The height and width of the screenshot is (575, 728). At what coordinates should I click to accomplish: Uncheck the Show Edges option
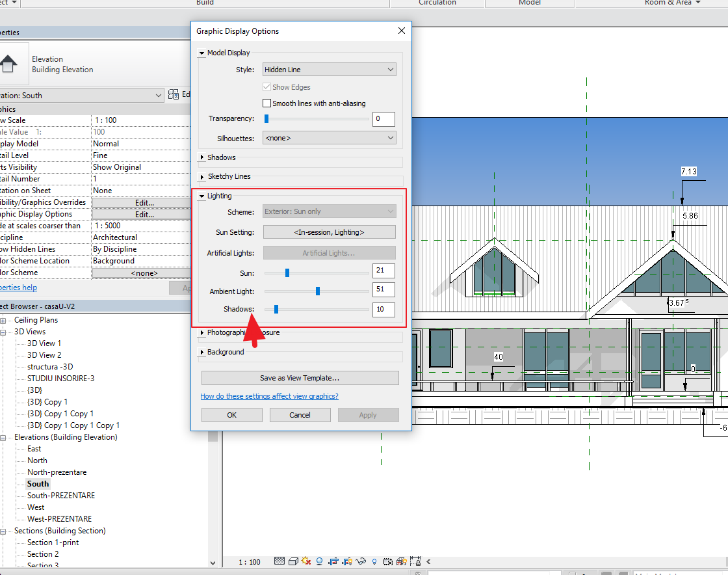[268, 87]
